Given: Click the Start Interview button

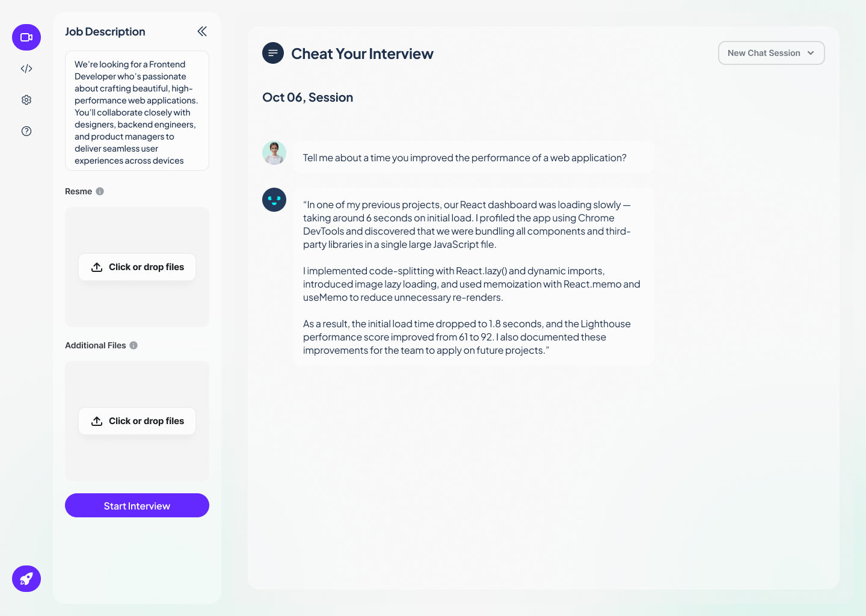Looking at the screenshot, I should [137, 505].
